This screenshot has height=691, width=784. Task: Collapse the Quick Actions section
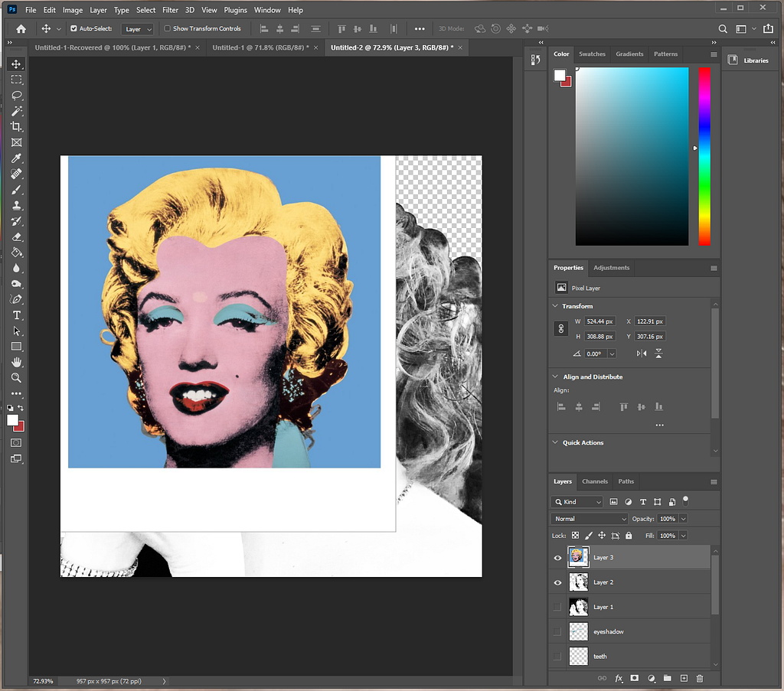pos(555,442)
